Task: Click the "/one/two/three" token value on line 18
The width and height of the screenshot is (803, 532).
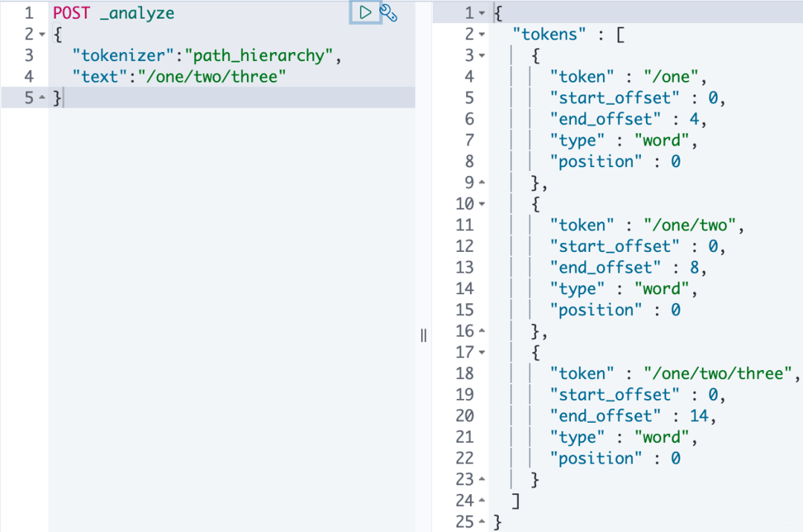Action: [718, 374]
